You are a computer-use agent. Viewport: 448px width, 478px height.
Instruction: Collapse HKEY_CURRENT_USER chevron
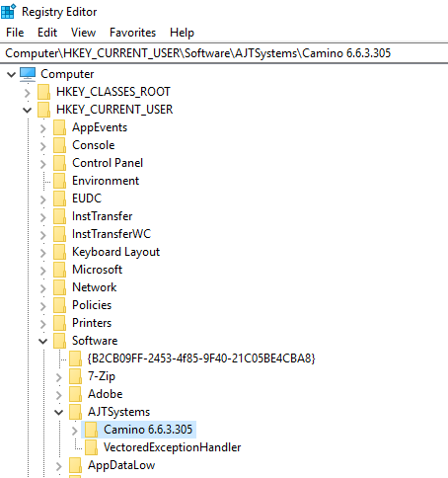27,110
